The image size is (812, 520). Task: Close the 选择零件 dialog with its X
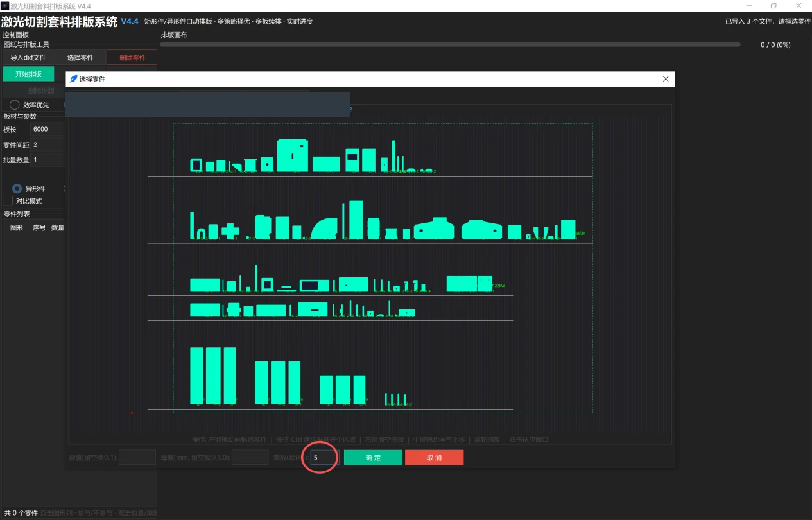[666, 79]
